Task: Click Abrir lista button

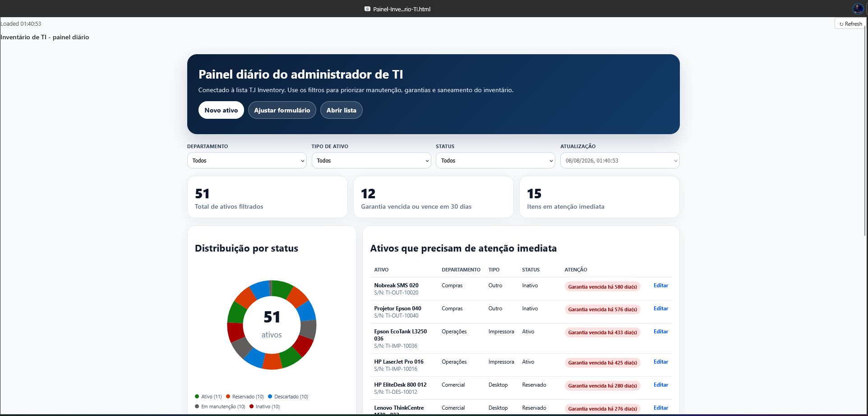Action: (x=342, y=110)
